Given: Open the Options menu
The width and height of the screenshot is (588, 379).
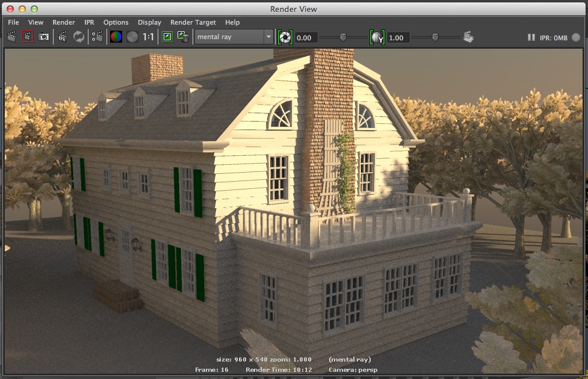Looking at the screenshot, I should pyautogui.click(x=116, y=22).
